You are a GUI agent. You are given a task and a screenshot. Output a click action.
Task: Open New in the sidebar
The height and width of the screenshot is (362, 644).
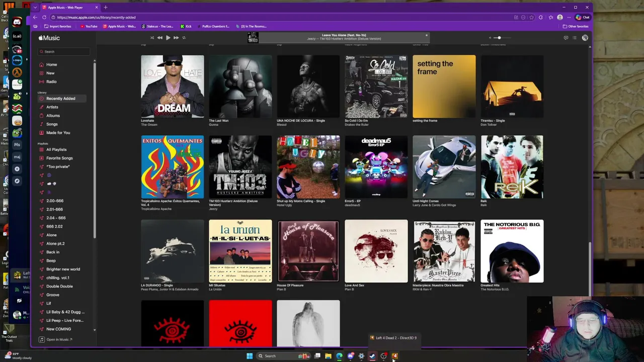pyautogui.click(x=50, y=73)
